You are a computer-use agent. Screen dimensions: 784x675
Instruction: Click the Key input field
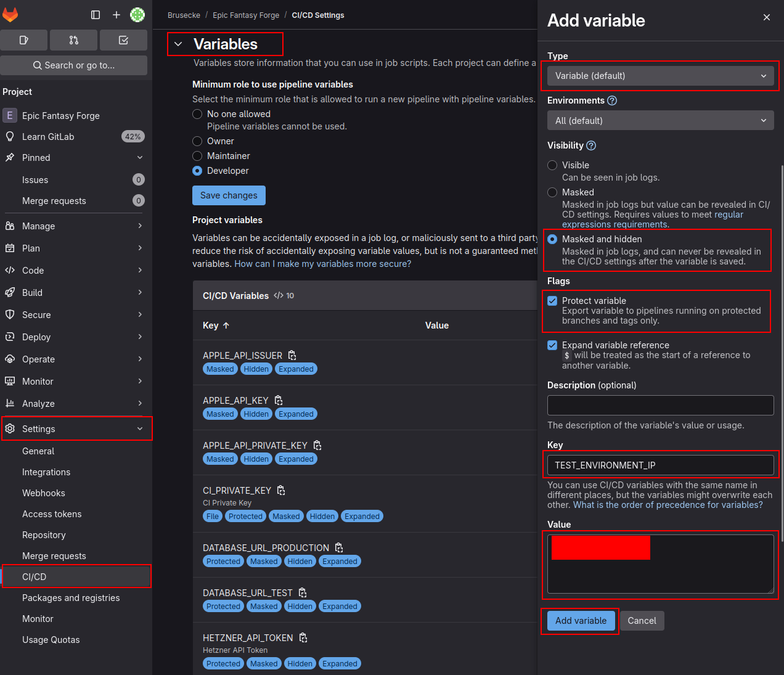(x=661, y=465)
